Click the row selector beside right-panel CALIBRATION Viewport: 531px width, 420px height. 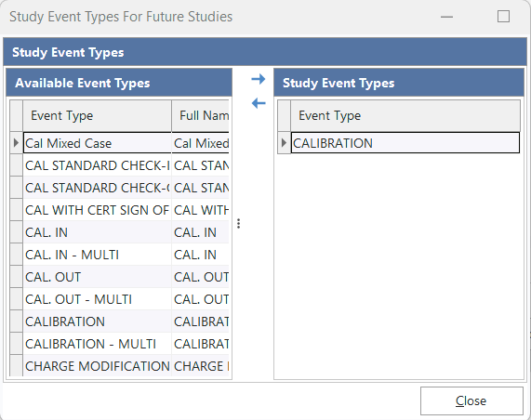coord(285,143)
